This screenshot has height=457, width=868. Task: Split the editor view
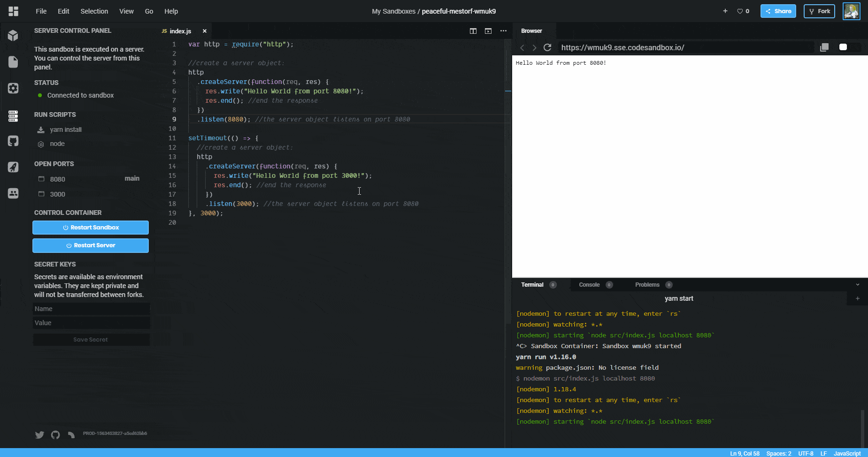click(x=473, y=31)
